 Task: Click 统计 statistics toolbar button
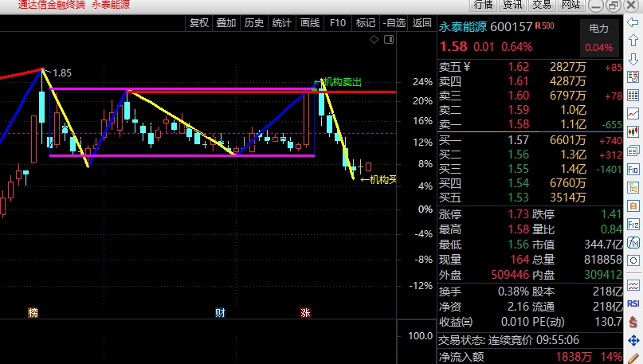[282, 23]
